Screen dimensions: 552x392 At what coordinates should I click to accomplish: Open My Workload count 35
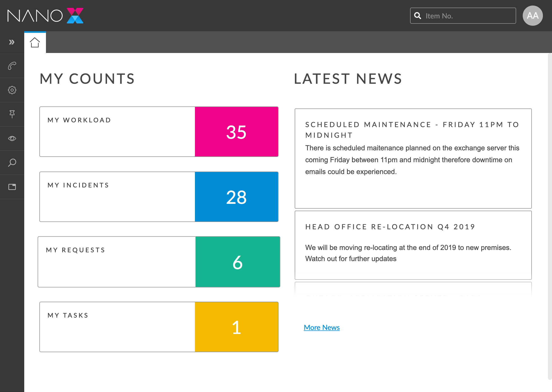237,132
